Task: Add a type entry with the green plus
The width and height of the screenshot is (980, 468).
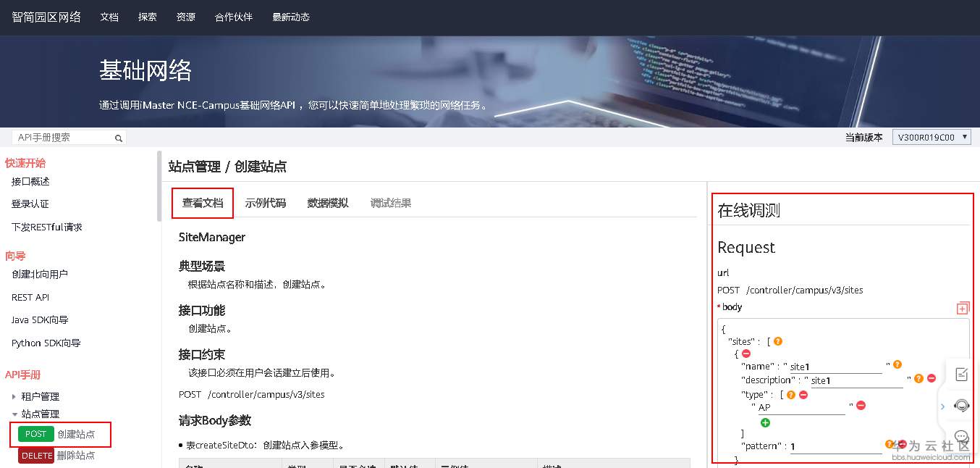Action: point(765,422)
